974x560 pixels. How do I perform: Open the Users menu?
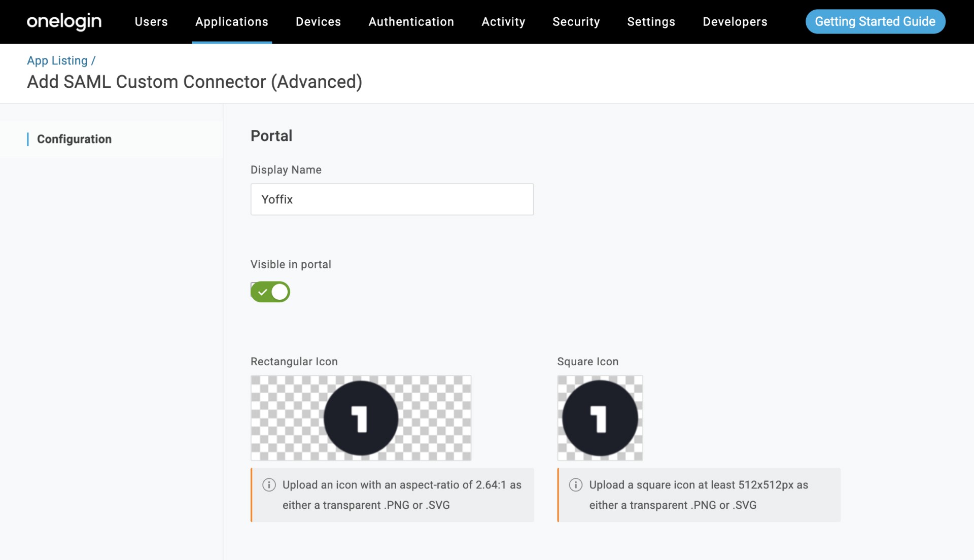[x=151, y=22]
